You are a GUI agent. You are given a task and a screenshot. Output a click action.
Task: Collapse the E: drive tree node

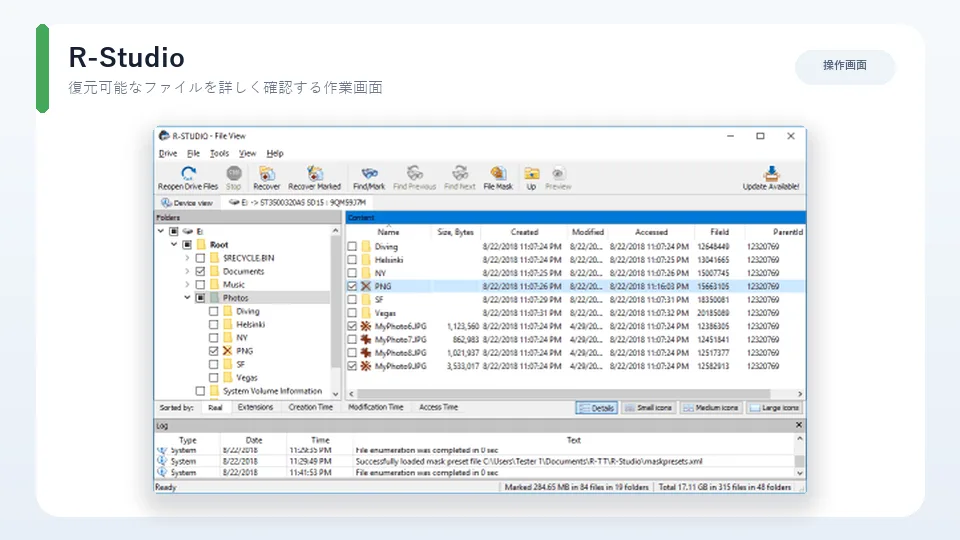(160, 231)
